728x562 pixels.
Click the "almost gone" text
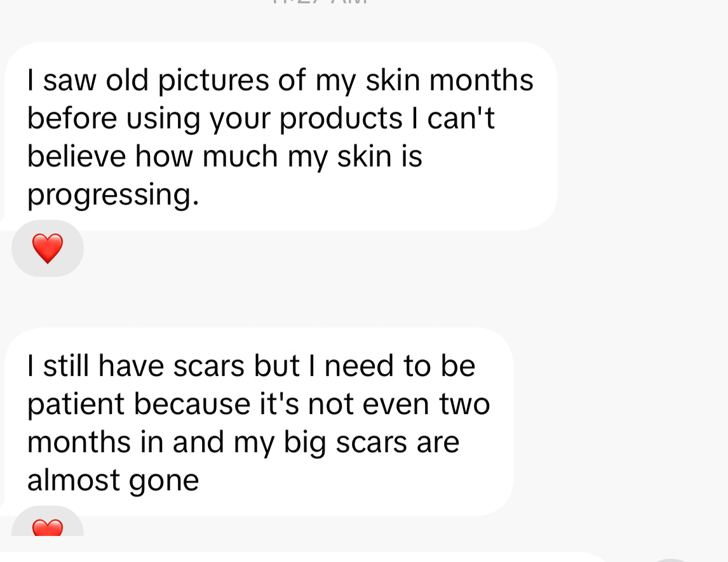[113, 480]
